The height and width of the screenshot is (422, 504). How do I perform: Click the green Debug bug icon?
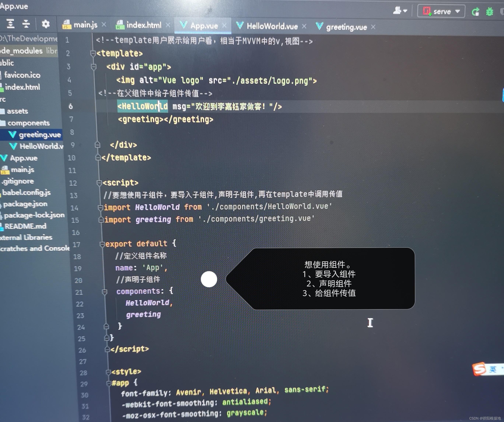[489, 12]
